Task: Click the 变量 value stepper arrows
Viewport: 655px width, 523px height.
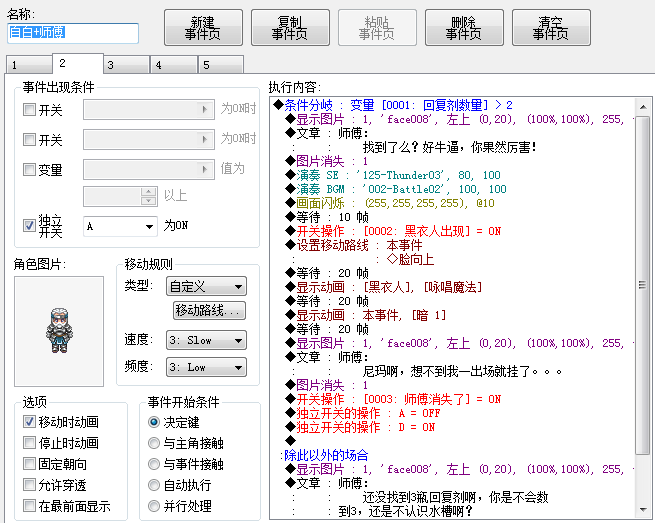Action: pos(149,196)
